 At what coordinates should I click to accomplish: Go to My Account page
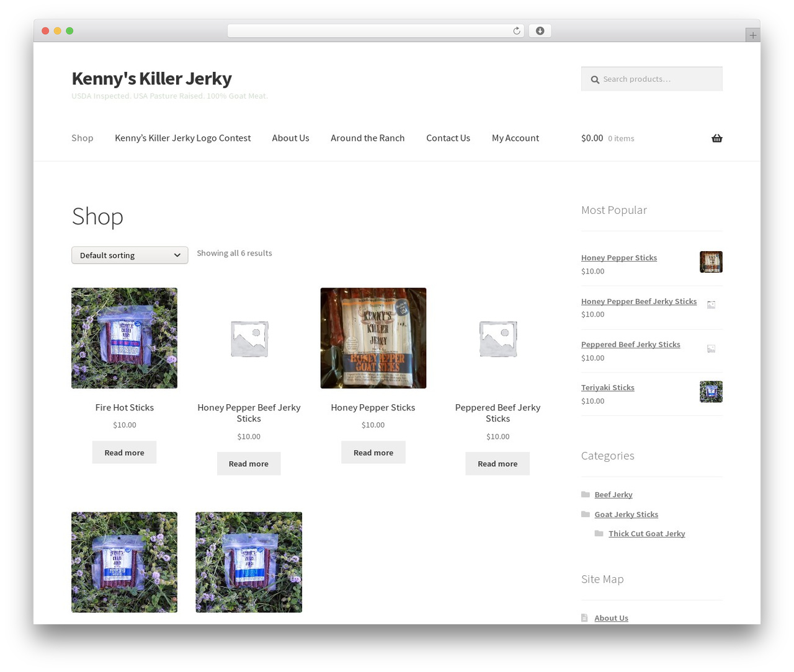[515, 138]
